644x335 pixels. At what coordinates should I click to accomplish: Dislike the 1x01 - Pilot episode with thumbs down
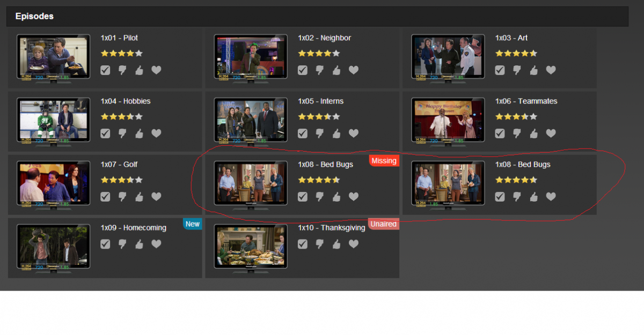[x=122, y=70]
